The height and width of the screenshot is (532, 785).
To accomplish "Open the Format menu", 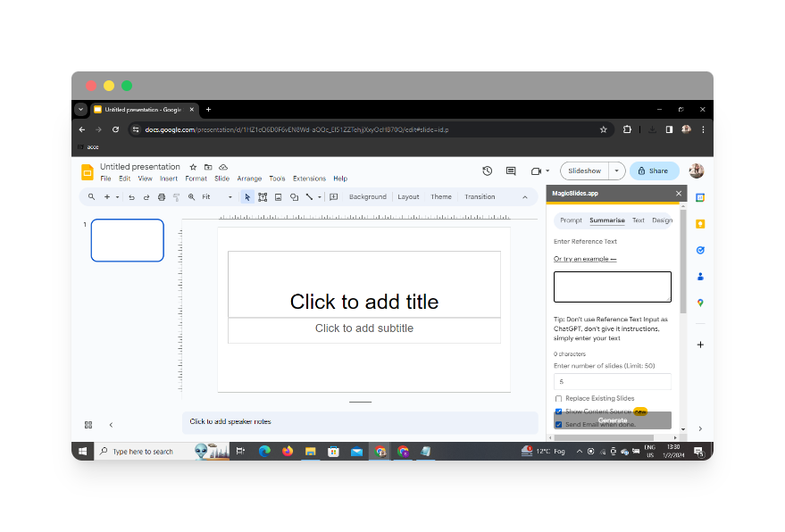I will (196, 179).
